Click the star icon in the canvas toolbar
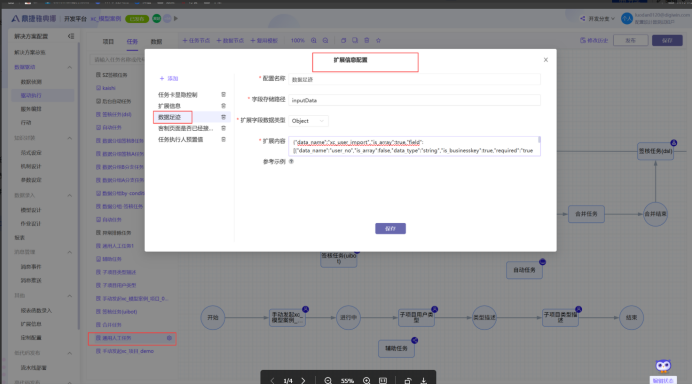Screen dimensions: 692x384 pos(378,40)
